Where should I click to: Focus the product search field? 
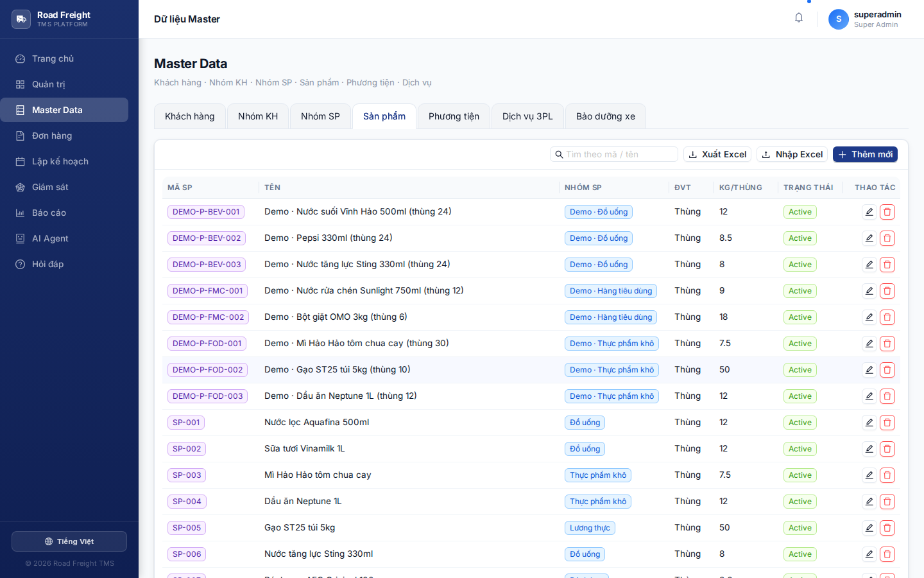point(614,154)
